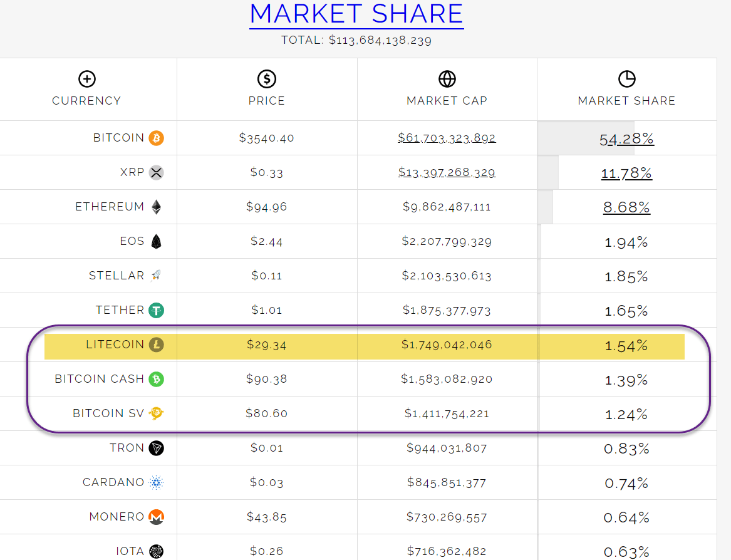Click the Tether green coin icon
Viewport: 731px width, 560px height.
coord(156,310)
